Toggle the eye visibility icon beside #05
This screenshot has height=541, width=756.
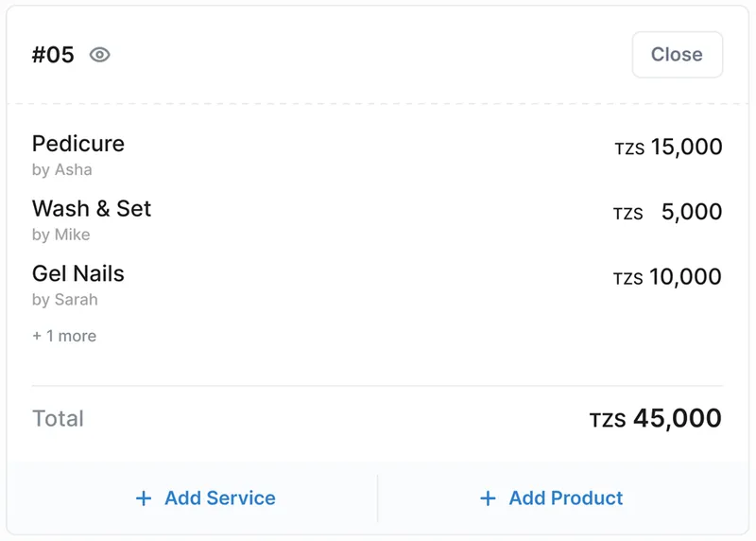pyautogui.click(x=100, y=55)
